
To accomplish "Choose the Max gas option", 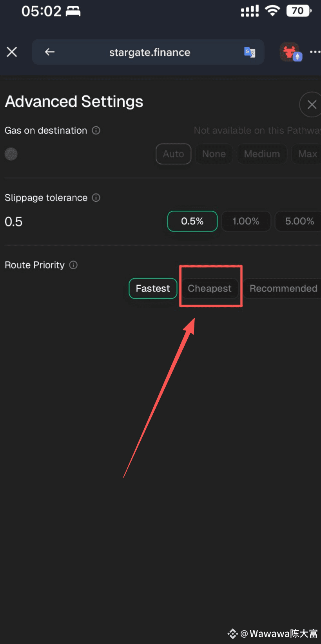I will 307,154.
